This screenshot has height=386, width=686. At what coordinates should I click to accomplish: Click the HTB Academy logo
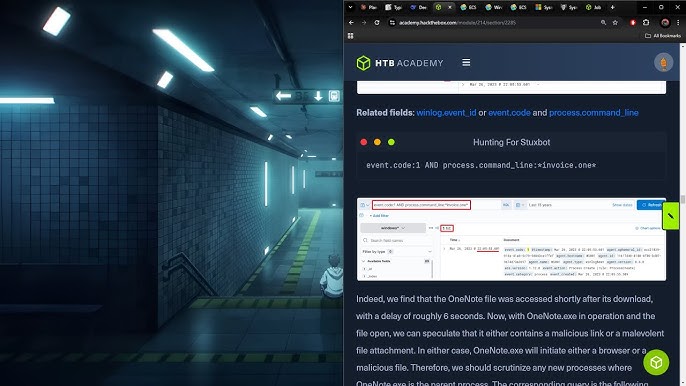click(x=400, y=63)
